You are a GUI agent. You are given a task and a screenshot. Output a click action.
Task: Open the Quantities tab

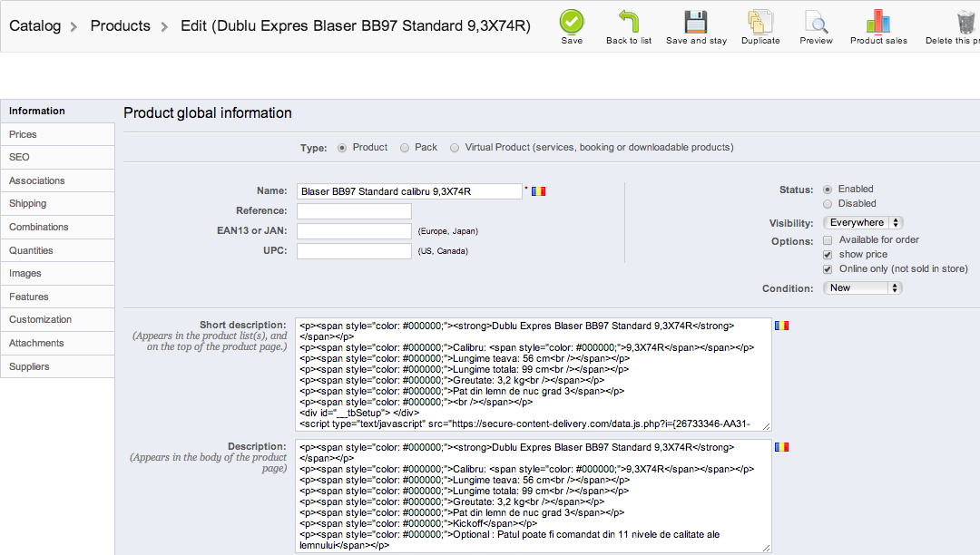coord(57,250)
